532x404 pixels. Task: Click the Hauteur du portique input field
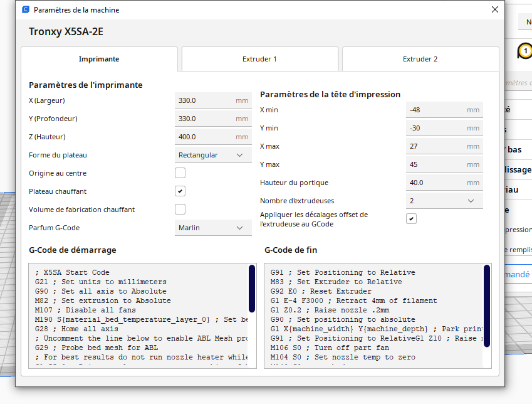tap(444, 183)
